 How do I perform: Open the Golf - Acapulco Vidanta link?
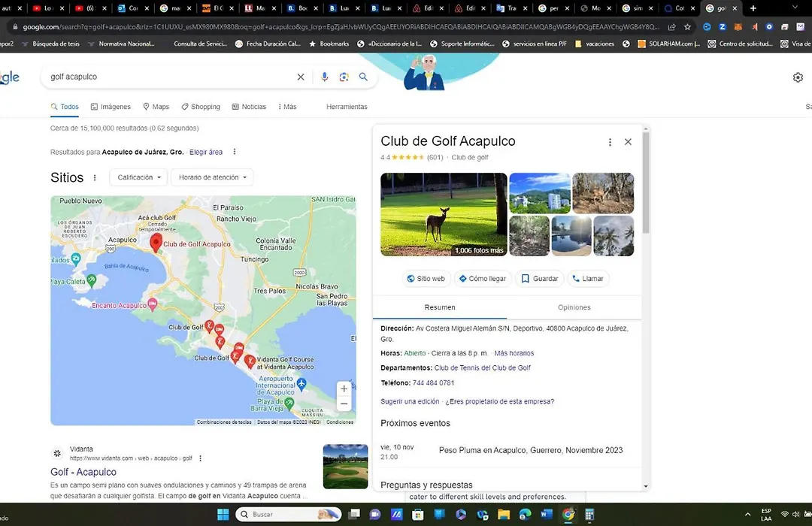[x=83, y=472]
